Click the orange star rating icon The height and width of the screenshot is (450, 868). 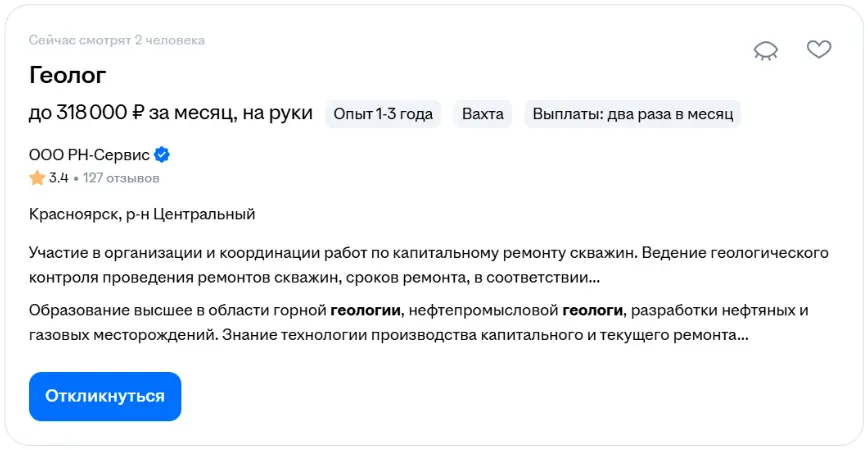coord(37,178)
